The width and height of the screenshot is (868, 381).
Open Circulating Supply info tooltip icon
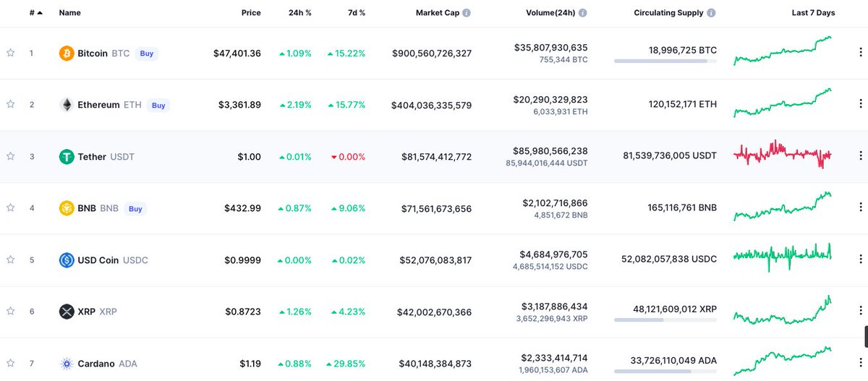(712, 13)
